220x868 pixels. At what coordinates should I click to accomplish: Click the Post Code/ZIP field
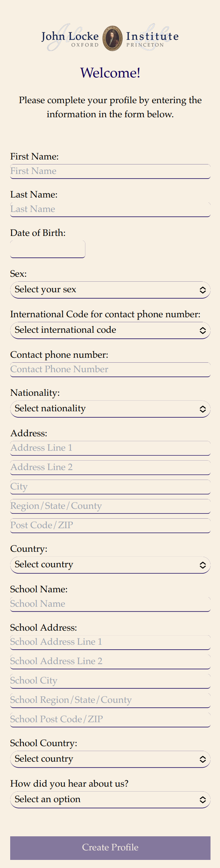(x=110, y=525)
